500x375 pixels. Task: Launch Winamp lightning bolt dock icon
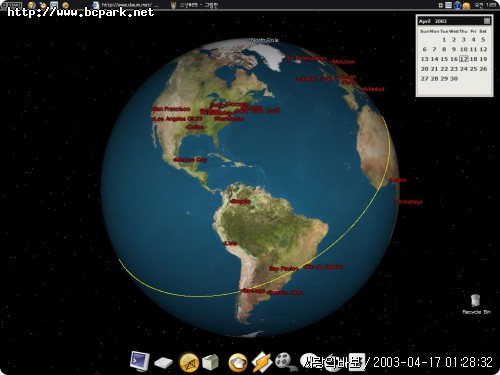(262, 362)
